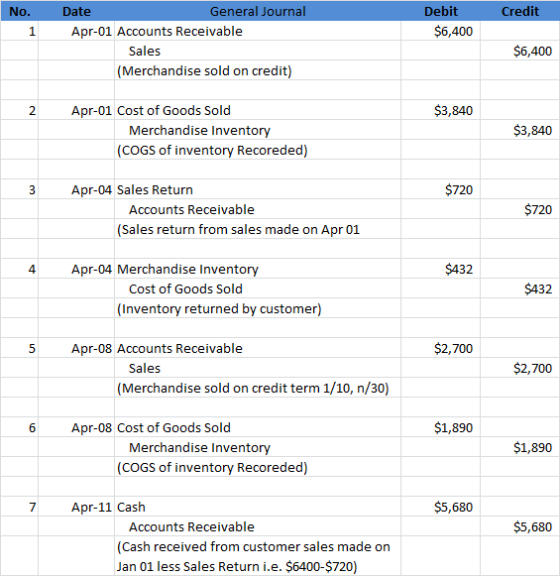Click entry 2 Cost of Goods Sold cell
The image size is (560, 576).
258,111
